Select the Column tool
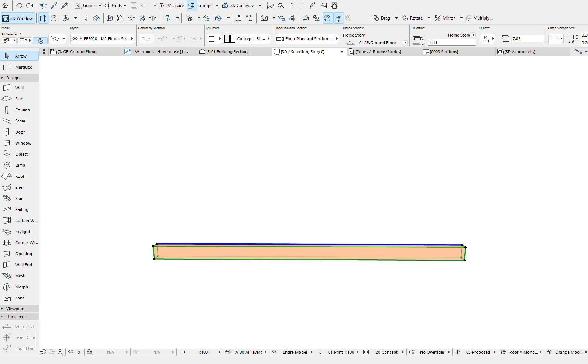Screen dimensions: 588x364 pyautogui.click(x=19, y=110)
